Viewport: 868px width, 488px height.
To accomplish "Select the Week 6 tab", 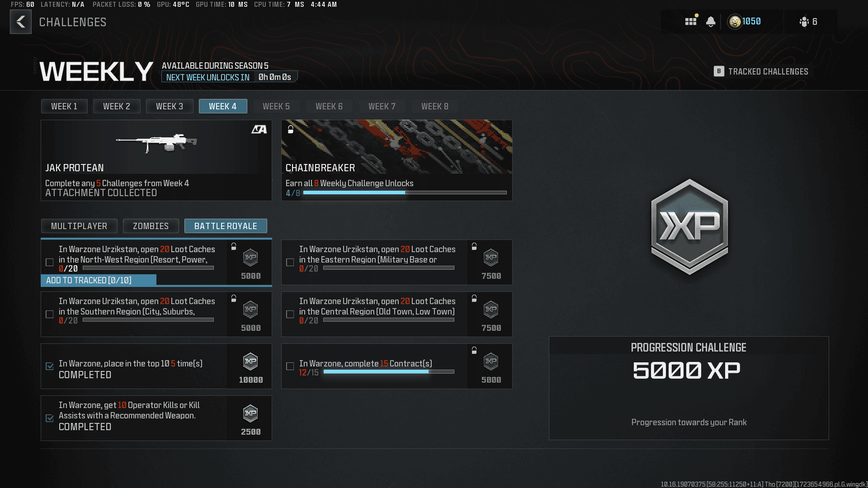I will [x=329, y=106].
